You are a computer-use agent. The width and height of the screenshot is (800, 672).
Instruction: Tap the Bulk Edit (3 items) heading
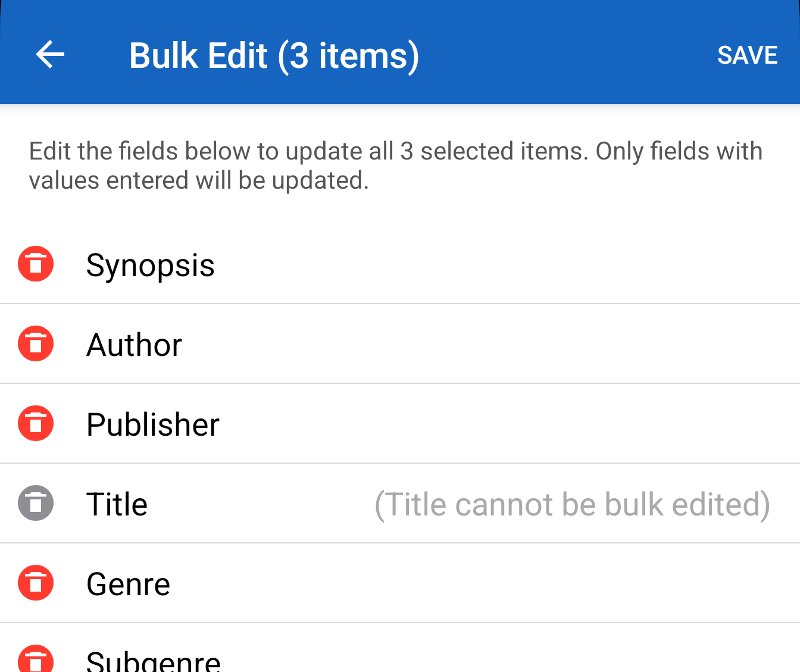click(x=274, y=55)
